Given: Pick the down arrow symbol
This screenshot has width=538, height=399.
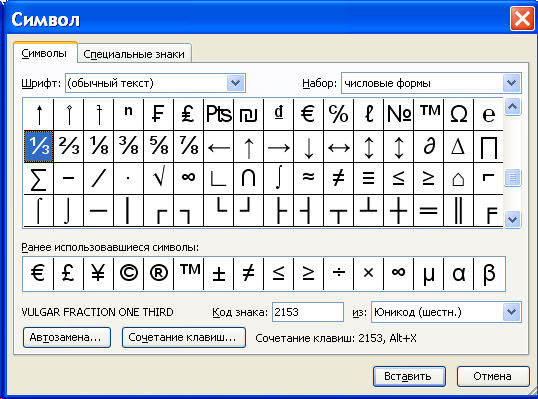Looking at the screenshot, I should pos(308,146).
